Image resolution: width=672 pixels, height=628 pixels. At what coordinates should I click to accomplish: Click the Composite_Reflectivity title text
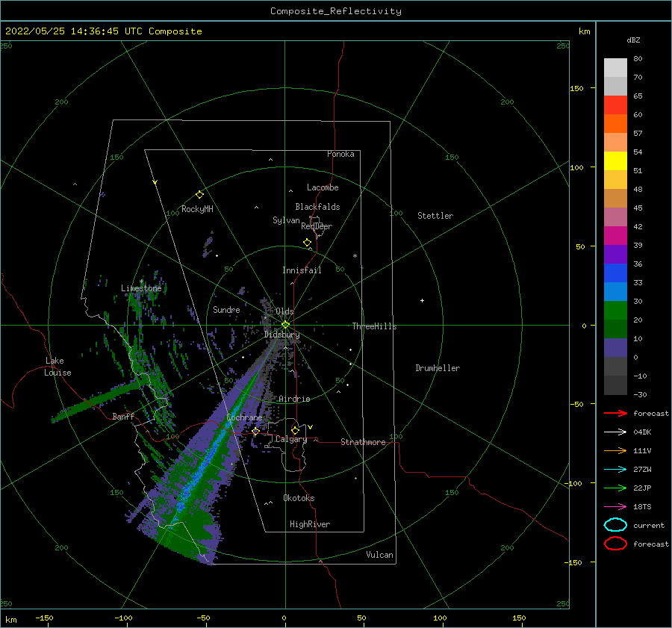coord(336,11)
